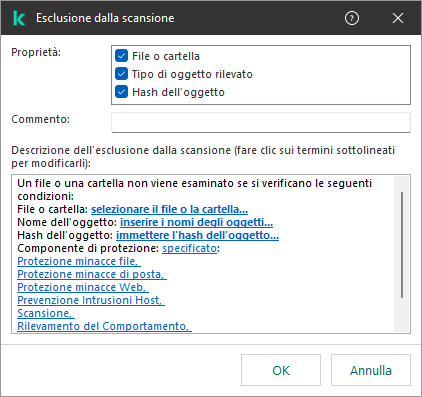Select Protezione minacce di posta link

pos(92,274)
